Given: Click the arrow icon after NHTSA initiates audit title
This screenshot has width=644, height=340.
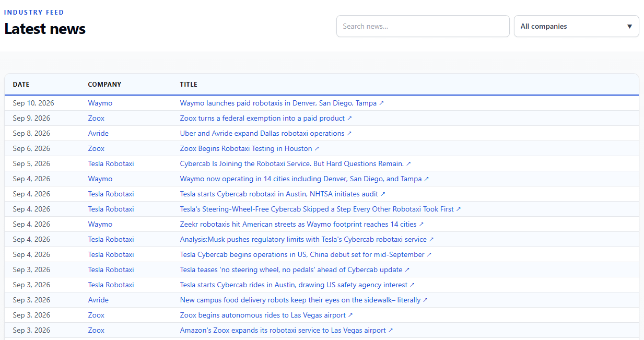Looking at the screenshot, I should point(383,194).
